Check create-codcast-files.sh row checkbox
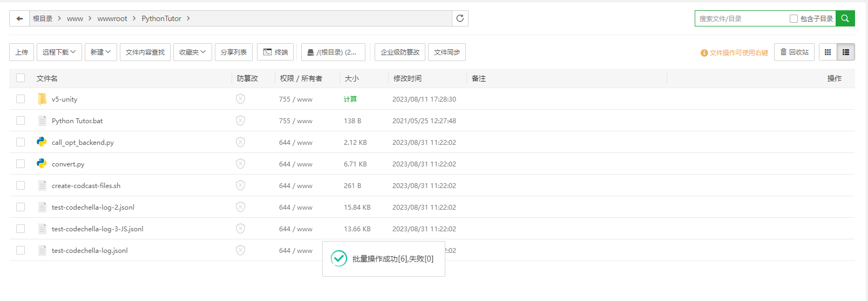Screen dimensions: 868x301 [x=21, y=185]
